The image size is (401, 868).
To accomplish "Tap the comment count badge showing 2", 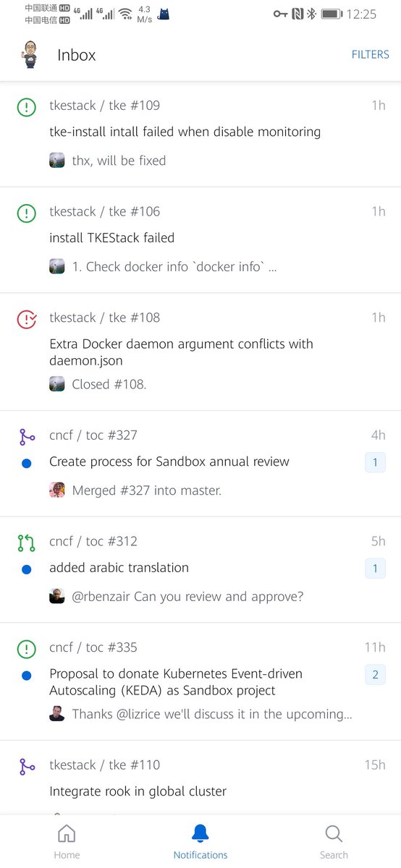I will click(x=375, y=675).
